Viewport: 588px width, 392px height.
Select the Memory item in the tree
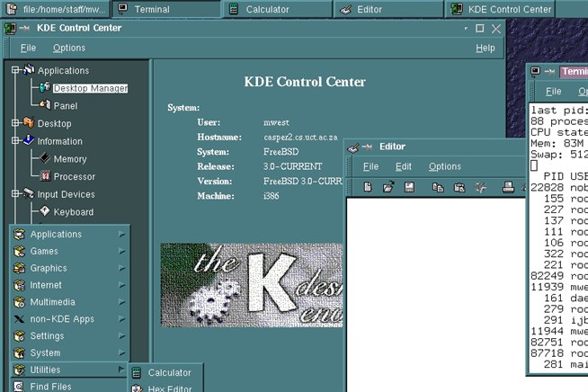pos(69,159)
